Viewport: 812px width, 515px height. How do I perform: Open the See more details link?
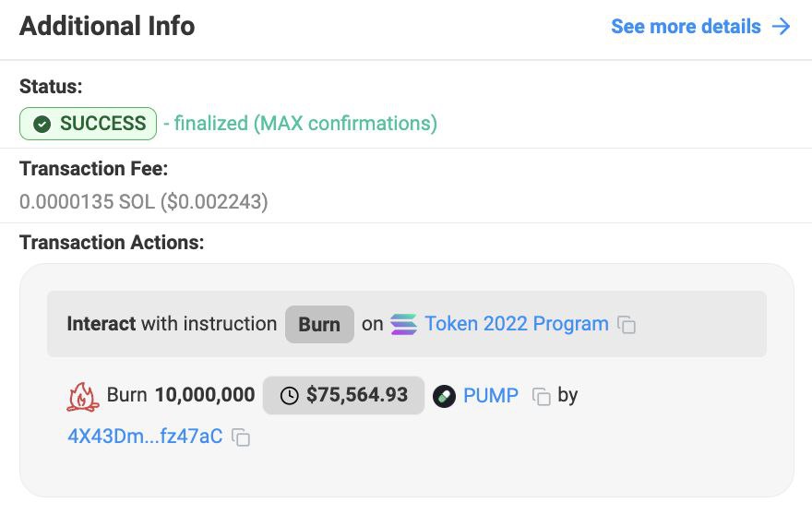coord(686,27)
